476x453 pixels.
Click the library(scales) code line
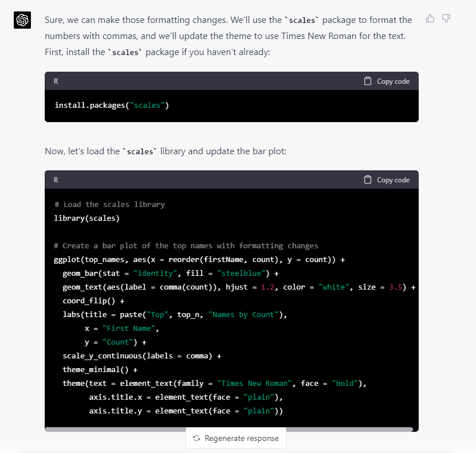pos(87,218)
